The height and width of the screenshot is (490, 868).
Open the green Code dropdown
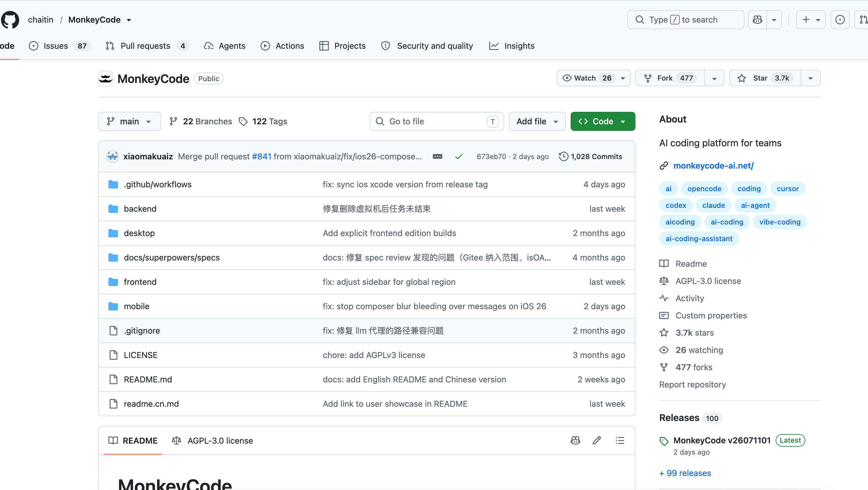[602, 121]
